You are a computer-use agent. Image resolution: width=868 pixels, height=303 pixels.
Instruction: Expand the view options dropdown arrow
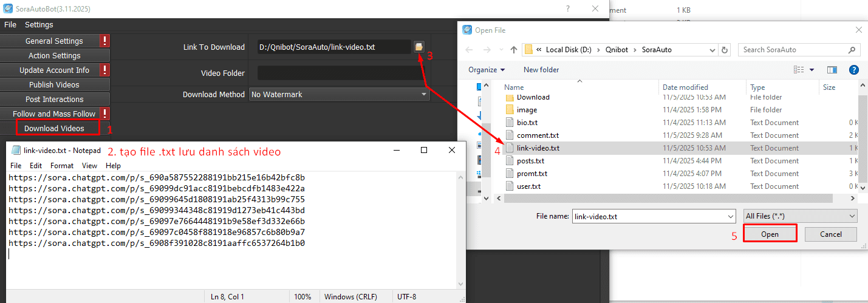[x=812, y=70]
